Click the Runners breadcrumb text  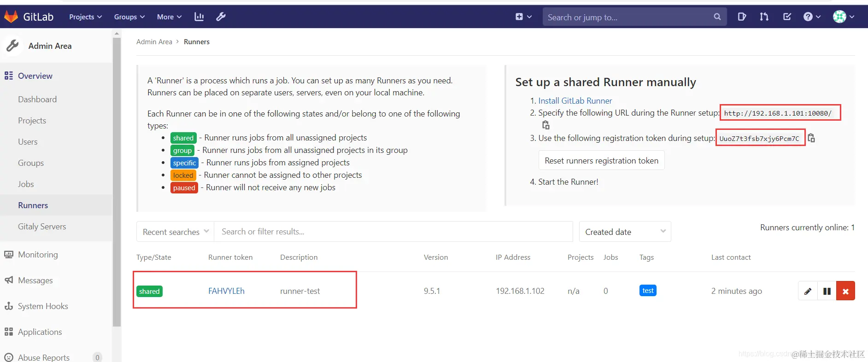197,42
